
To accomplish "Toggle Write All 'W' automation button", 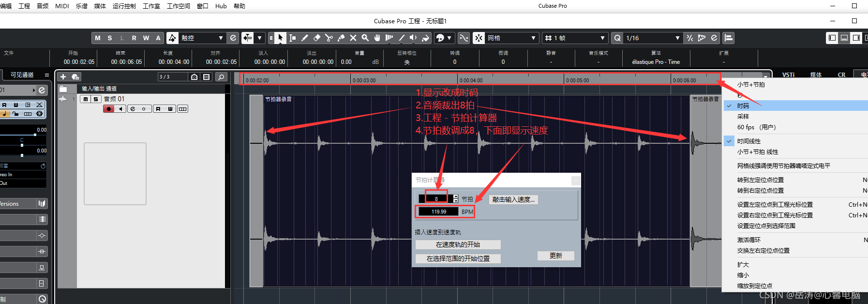I will tap(146, 38).
